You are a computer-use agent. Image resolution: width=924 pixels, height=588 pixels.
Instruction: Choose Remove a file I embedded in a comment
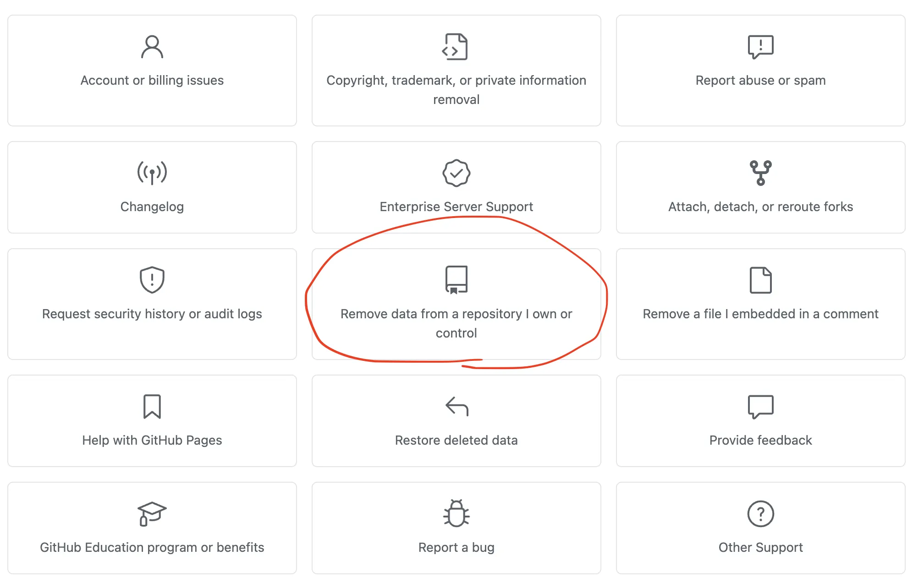click(760, 314)
